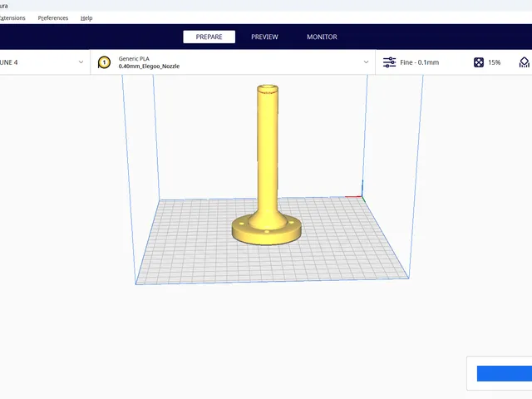Click the infill pattern icon
This screenshot has height=399, width=532.
479,62
